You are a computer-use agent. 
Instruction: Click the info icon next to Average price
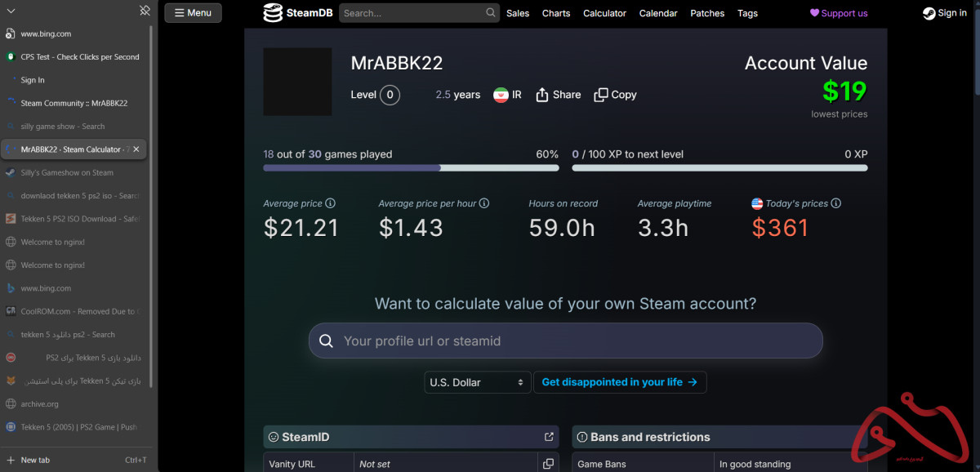(x=330, y=203)
